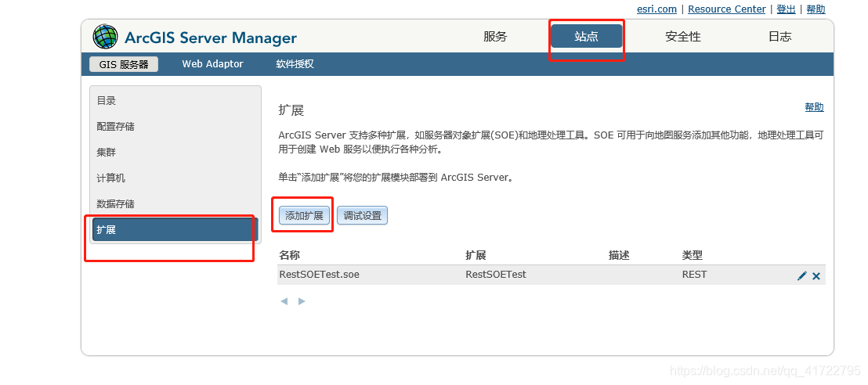Open the 站点 main tab
This screenshot has width=868, height=385.
coord(586,37)
